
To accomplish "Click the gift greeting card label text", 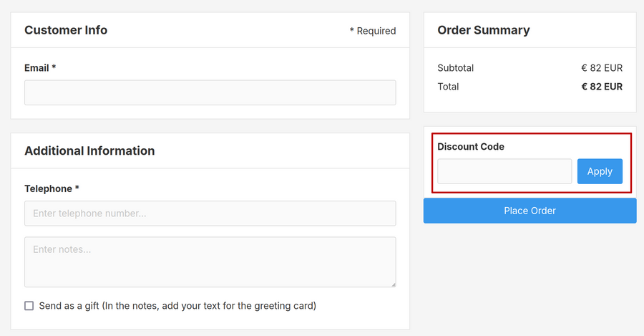I will point(177,306).
